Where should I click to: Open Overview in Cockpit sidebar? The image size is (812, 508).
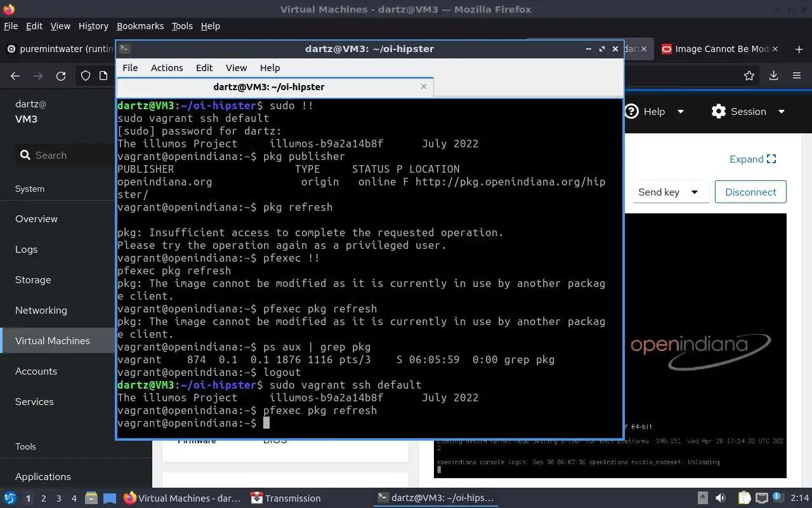click(x=36, y=218)
